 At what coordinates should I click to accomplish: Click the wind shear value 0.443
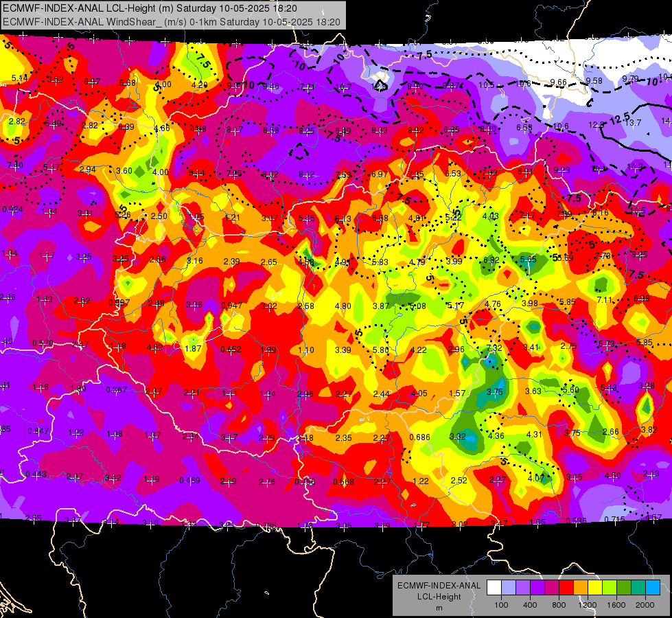(x=36, y=474)
